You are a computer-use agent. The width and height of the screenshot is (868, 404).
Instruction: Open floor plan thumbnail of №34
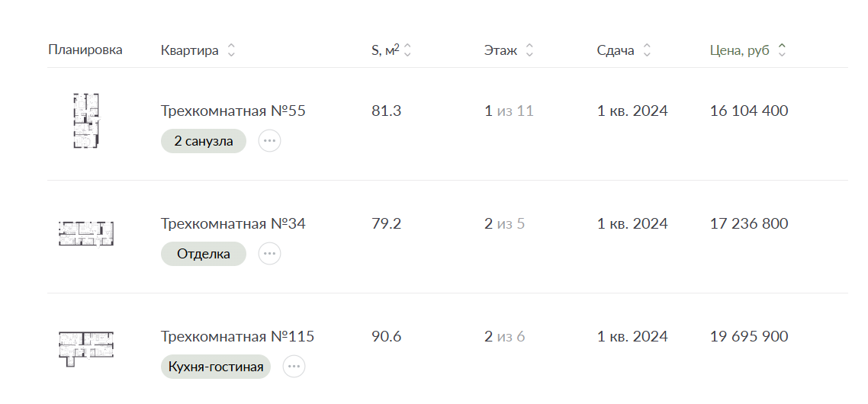pos(85,233)
